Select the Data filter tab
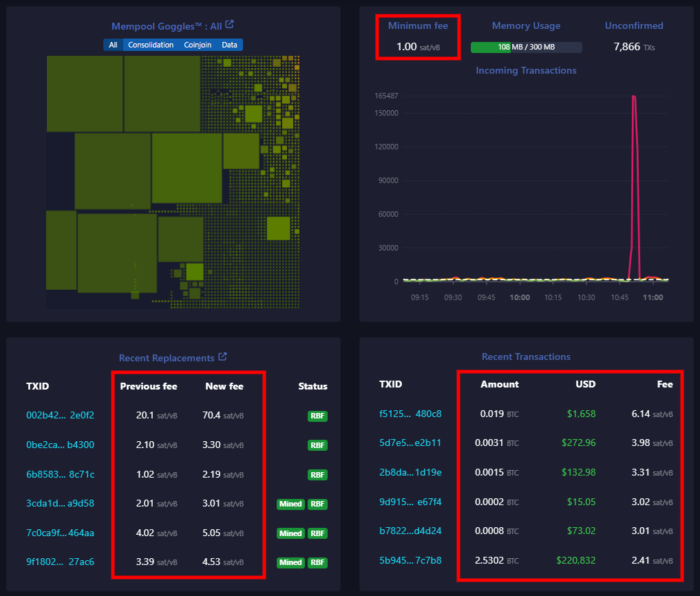This screenshot has width=700, height=596. click(x=229, y=45)
